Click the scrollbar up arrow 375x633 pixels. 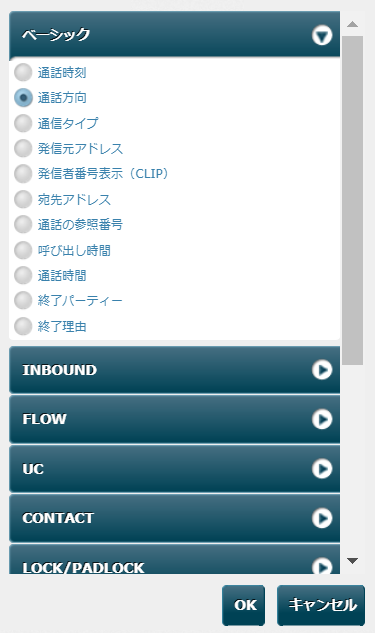(352, 24)
